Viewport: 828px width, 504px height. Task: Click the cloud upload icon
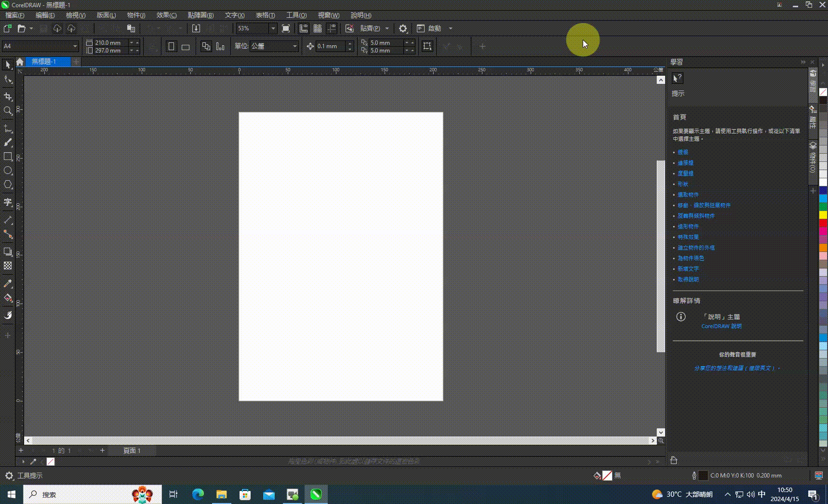[x=71, y=28]
